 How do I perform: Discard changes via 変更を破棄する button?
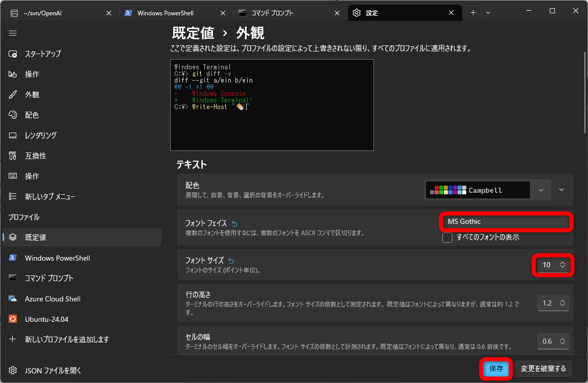pyautogui.click(x=543, y=369)
